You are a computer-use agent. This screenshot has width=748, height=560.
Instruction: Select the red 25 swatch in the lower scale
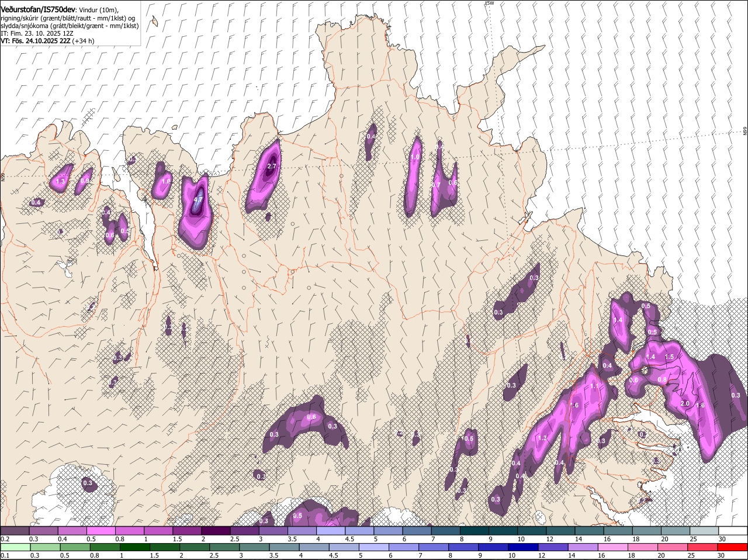pyautogui.click(x=702, y=547)
